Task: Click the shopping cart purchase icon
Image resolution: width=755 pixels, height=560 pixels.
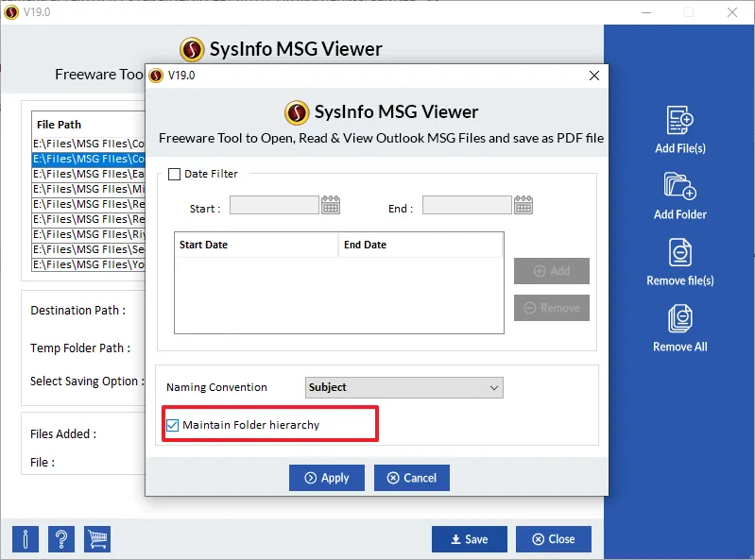Action: (x=97, y=539)
